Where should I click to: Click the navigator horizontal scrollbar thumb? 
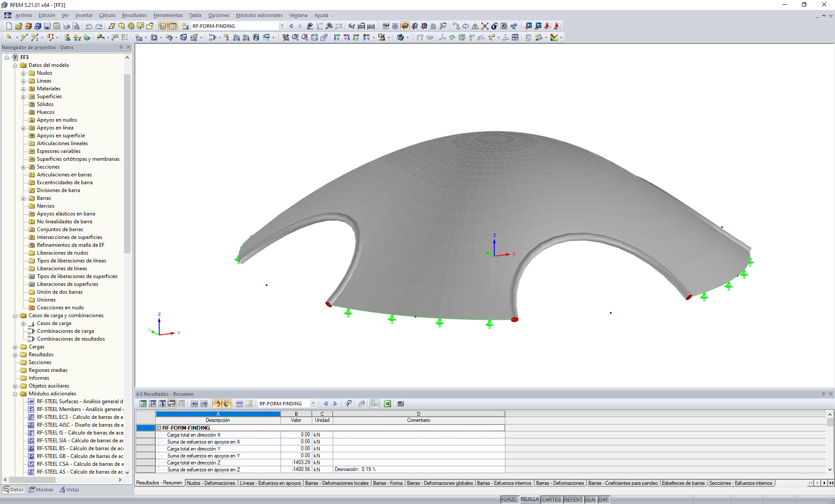(x=33, y=480)
